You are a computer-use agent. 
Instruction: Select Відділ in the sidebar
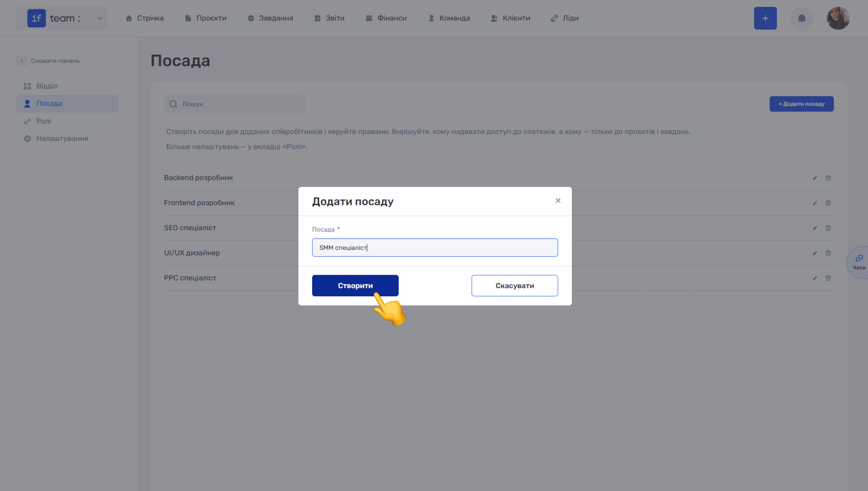67,86
